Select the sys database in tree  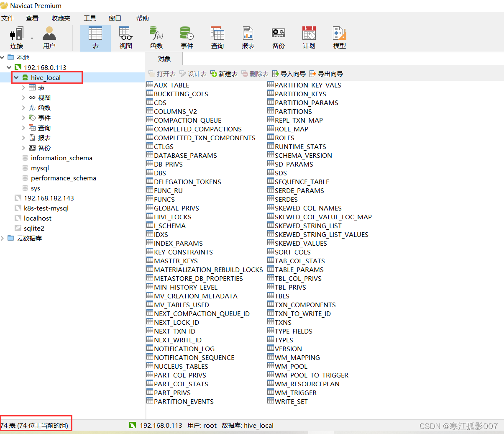click(36, 188)
